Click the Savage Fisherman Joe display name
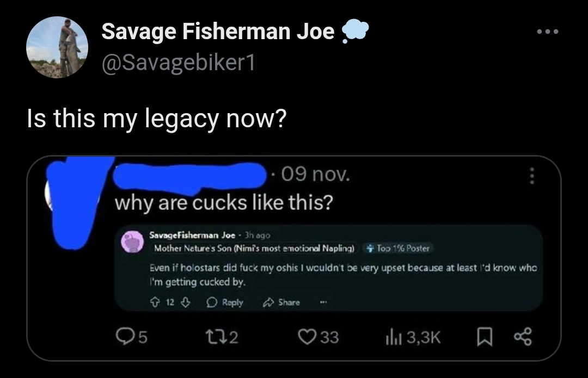The width and height of the screenshot is (588, 378). [x=217, y=30]
